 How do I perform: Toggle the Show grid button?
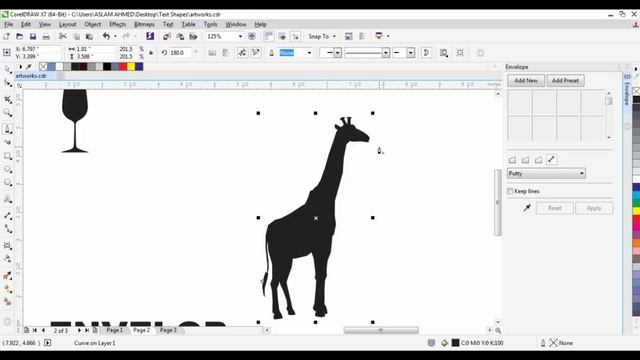(x=282, y=36)
